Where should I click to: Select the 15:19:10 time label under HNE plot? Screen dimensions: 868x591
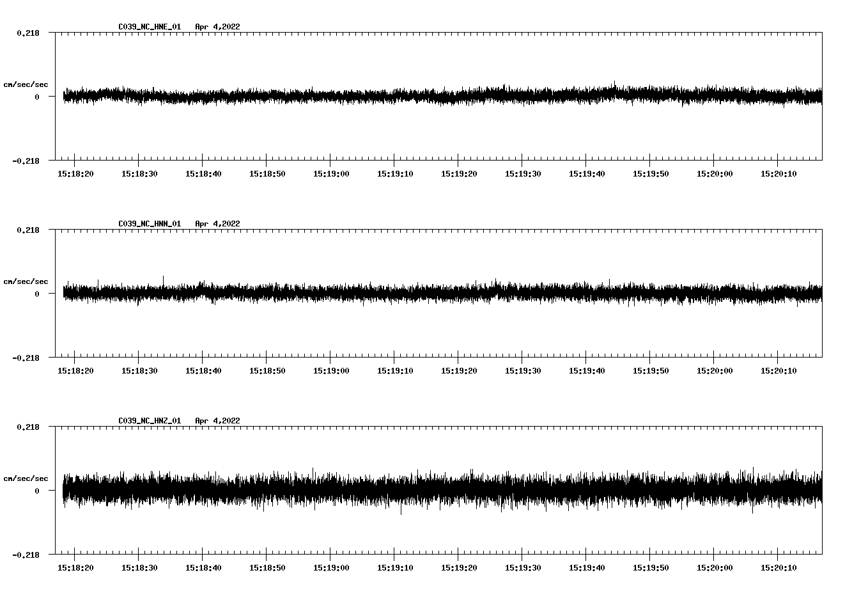pyautogui.click(x=395, y=174)
